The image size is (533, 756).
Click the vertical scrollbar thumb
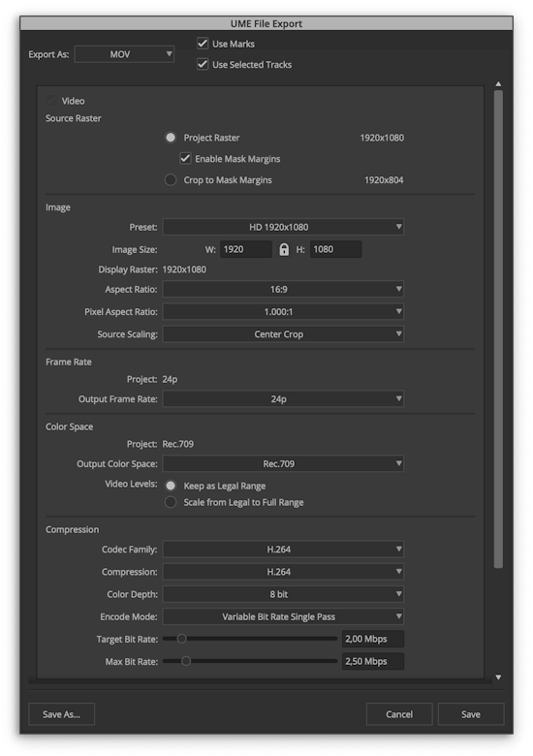click(498, 330)
